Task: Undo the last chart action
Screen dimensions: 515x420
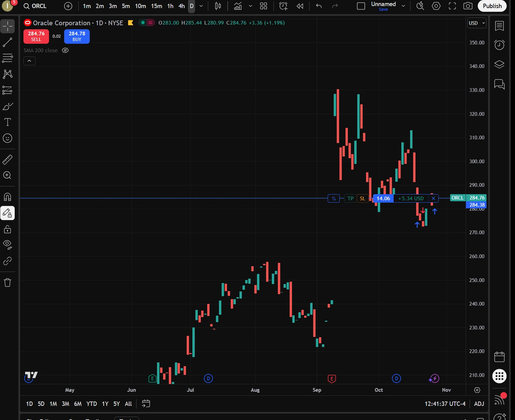Action: pos(319,6)
